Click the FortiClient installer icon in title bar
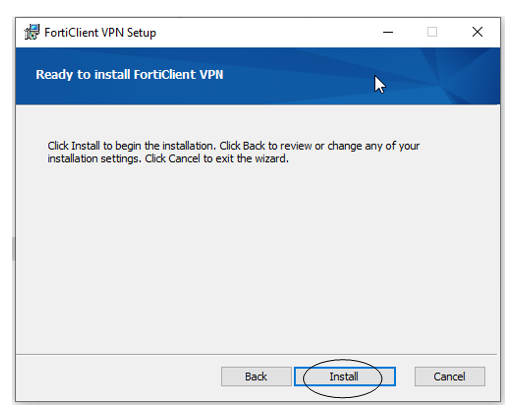The width and height of the screenshot is (521, 416). [32, 32]
